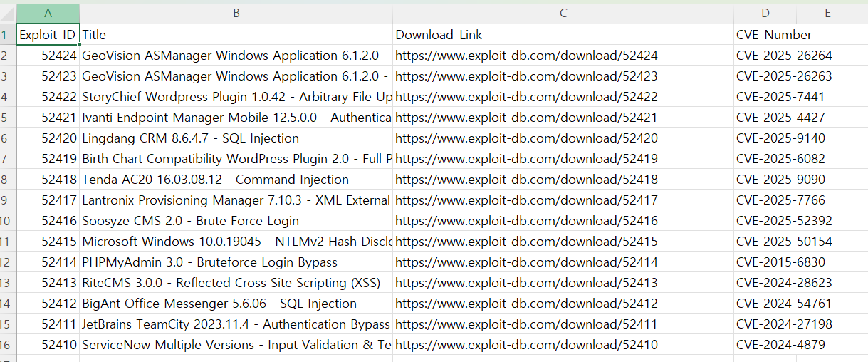Select the Exploit_ID header cell
The height and width of the screenshot is (362, 868).
pyautogui.click(x=48, y=35)
